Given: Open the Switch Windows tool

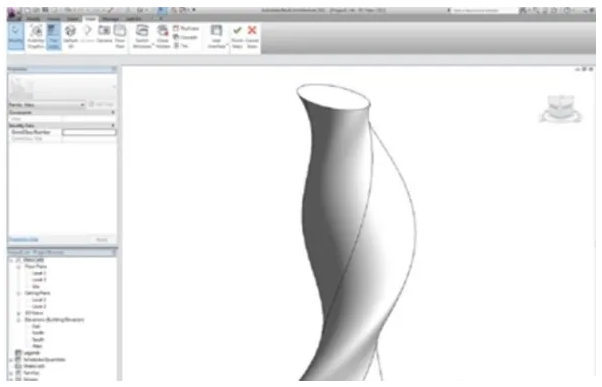Looking at the screenshot, I should [x=142, y=36].
